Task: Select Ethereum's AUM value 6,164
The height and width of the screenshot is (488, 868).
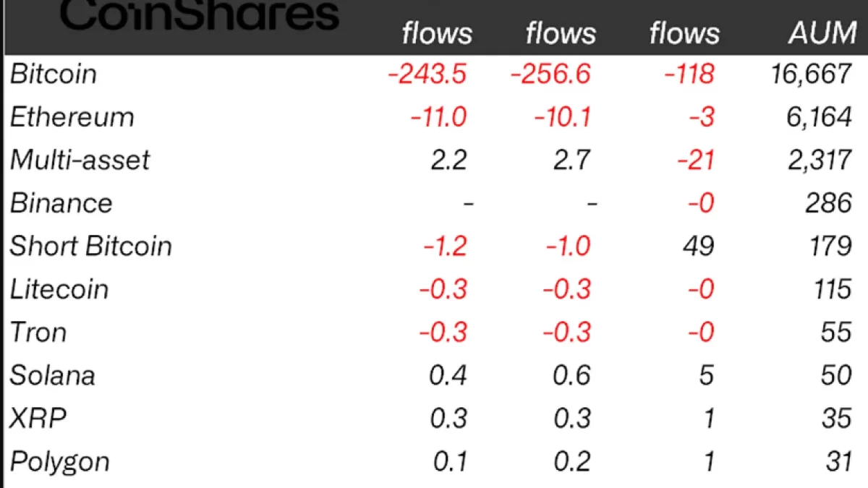Action: pyautogui.click(x=819, y=117)
